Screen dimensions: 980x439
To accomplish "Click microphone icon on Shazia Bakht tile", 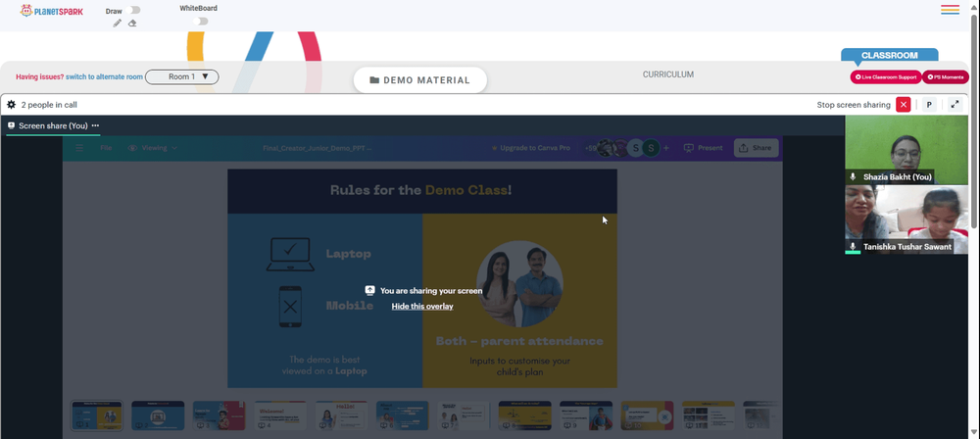I will (853, 177).
